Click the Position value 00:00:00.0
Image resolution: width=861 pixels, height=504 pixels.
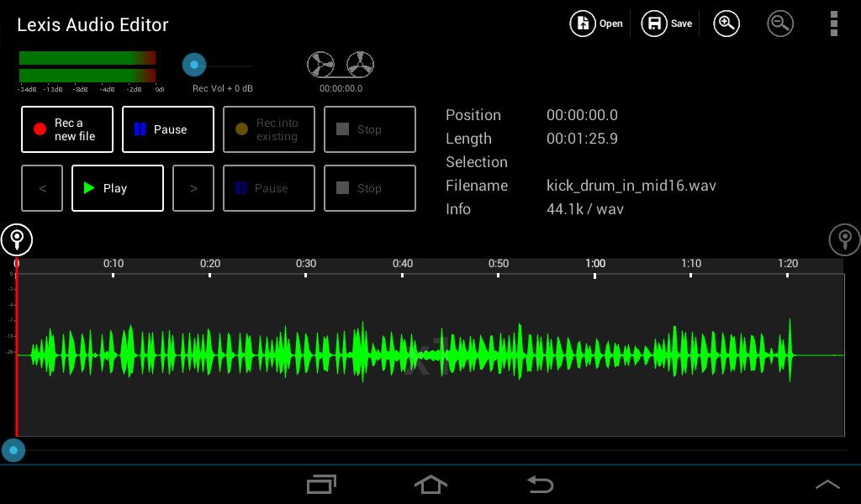pyautogui.click(x=582, y=114)
